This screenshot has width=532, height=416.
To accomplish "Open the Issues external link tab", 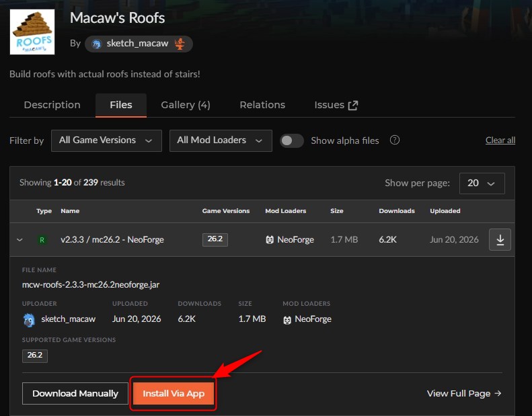I will coord(336,105).
